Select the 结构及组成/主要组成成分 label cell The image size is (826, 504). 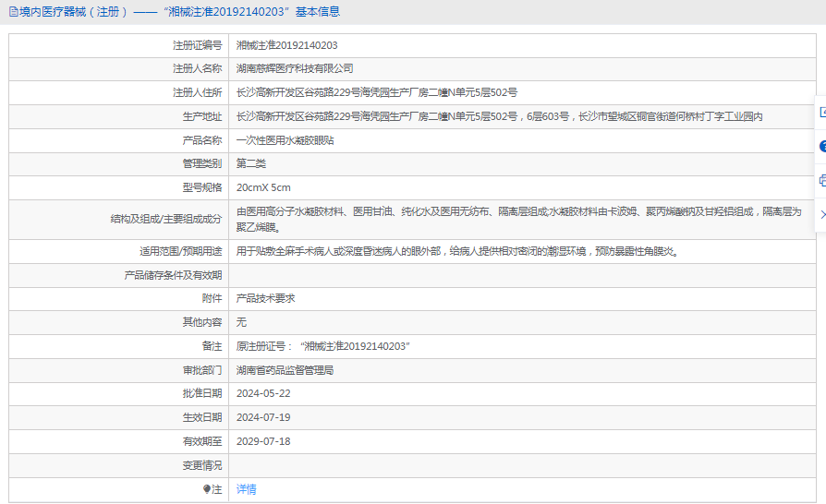[x=118, y=220]
